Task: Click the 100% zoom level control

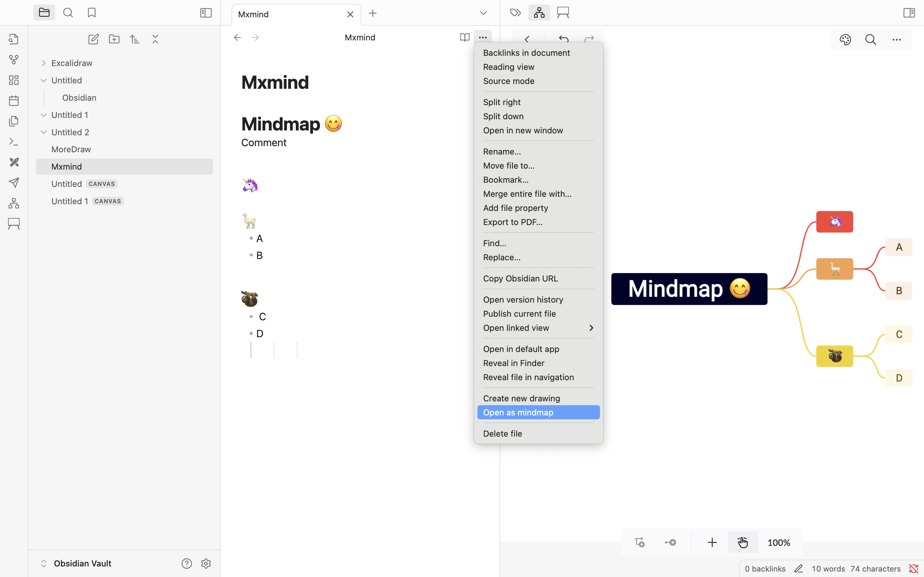Action: tap(779, 542)
